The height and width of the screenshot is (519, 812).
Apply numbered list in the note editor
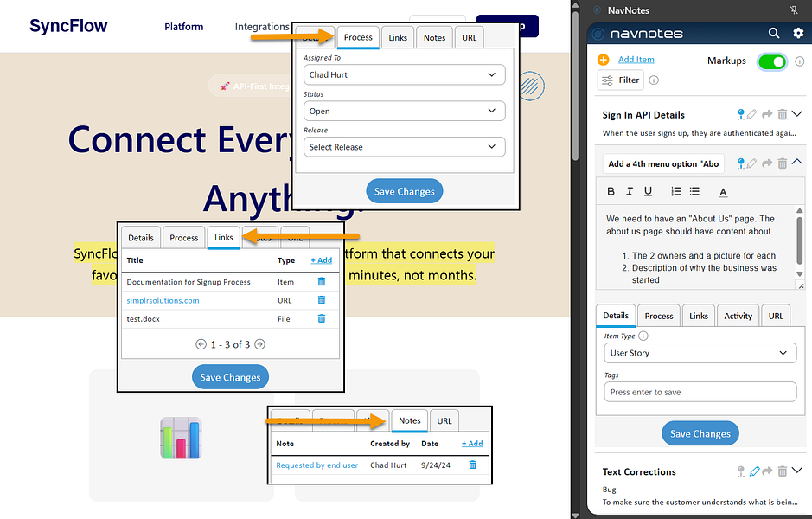pyautogui.click(x=676, y=192)
